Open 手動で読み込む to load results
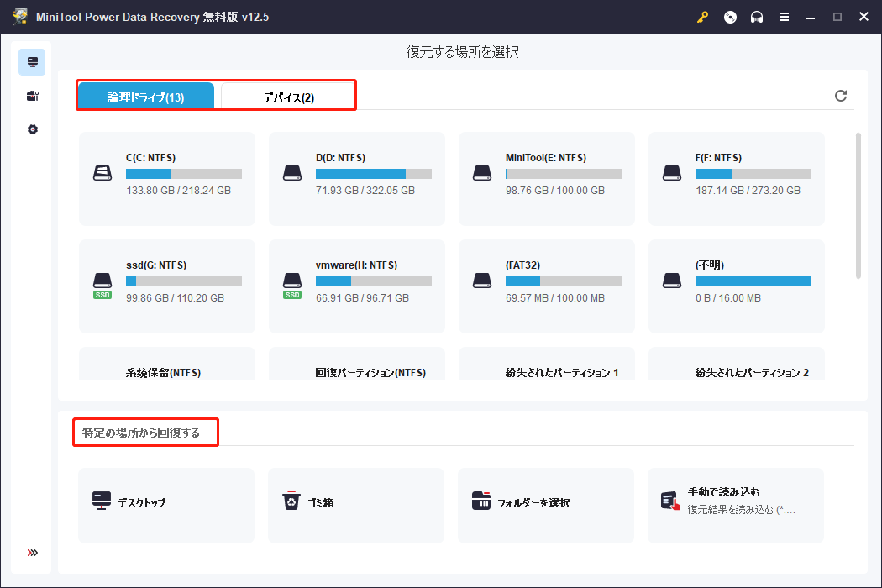The height and width of the screenshot is (588, 882). pyautogui.click(x=736, y=506)
